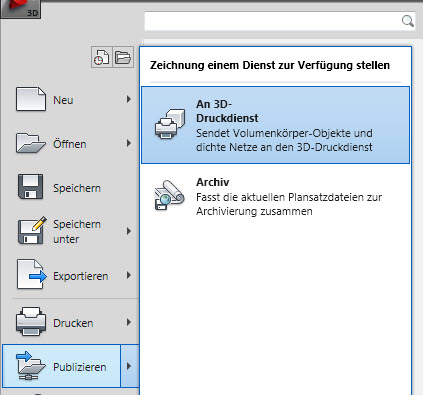423x395 pixels.
Task: Click the Speichern unter pencil-disk icon
Action: (x=32, y=230)
